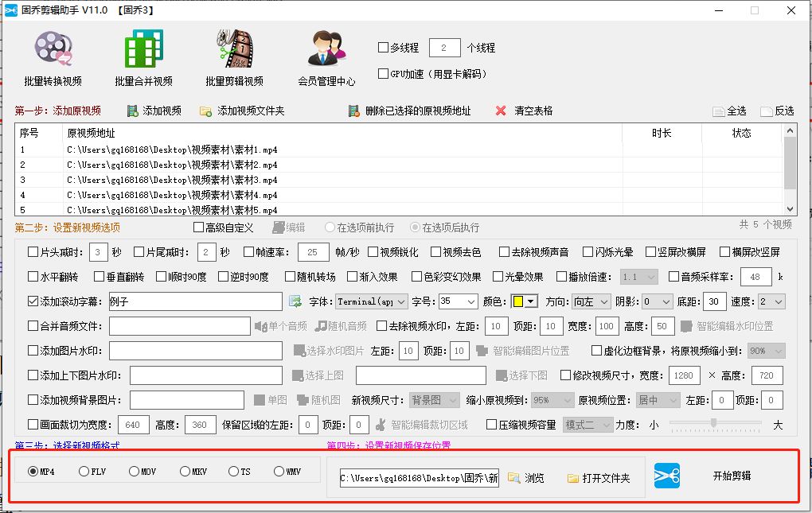Open the 方向 direction dropdown
Image resolution: width=812 pixels, height=513 pixels.
(592, 301)
